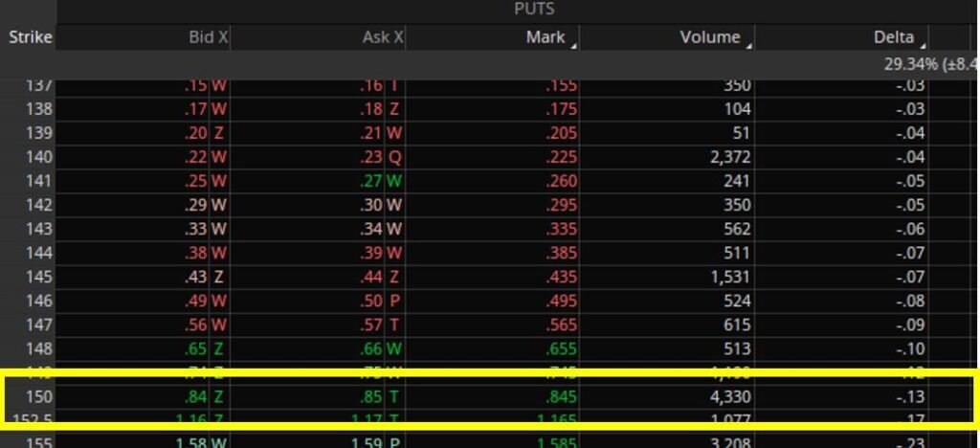Click the .84 bid at 150 strike
The height and width of the screenshot is (448, 980).
point(194,396)
